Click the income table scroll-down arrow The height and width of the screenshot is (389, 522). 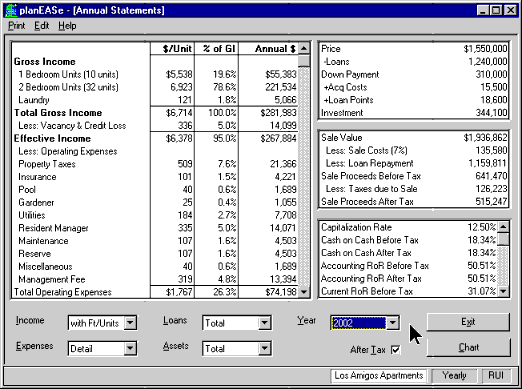click(x=304, y=292)
